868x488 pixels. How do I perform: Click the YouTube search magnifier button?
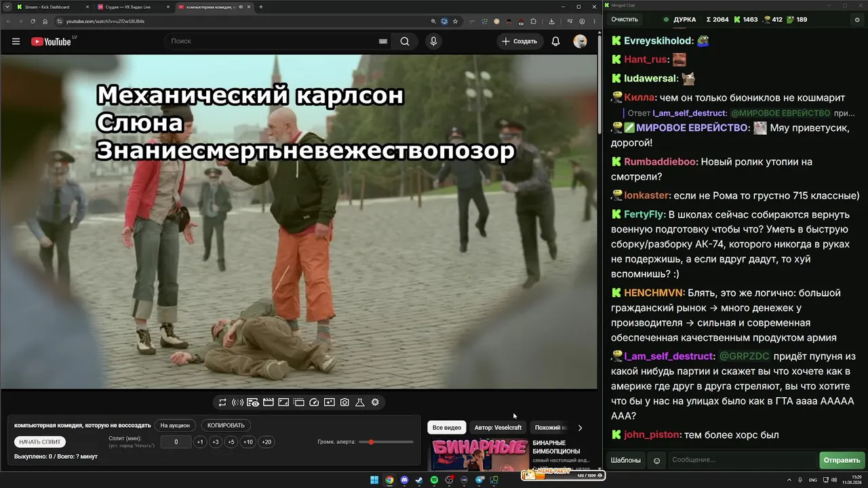point(405,41)
